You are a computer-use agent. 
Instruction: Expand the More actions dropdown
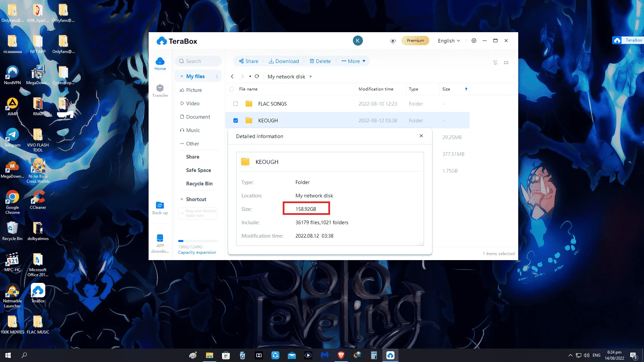point(353,61)
